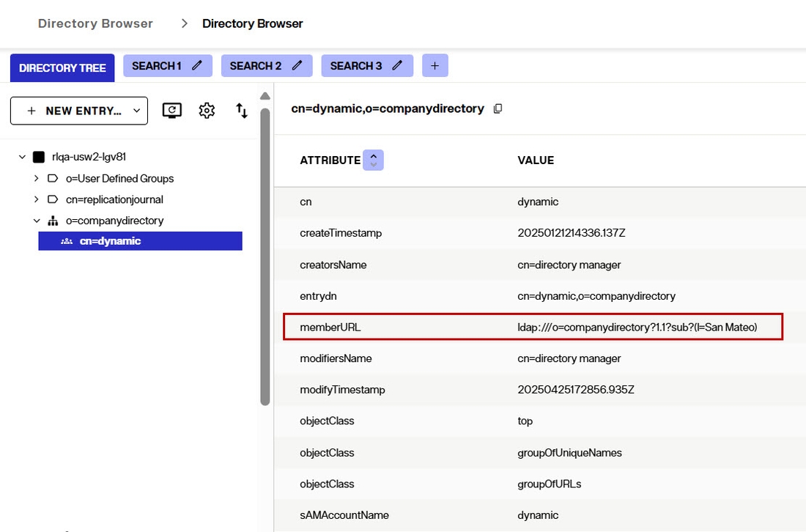Select o=User Defined Groups entry
Viewport: 806px width, 532px height.
click(x=119, y=178)
